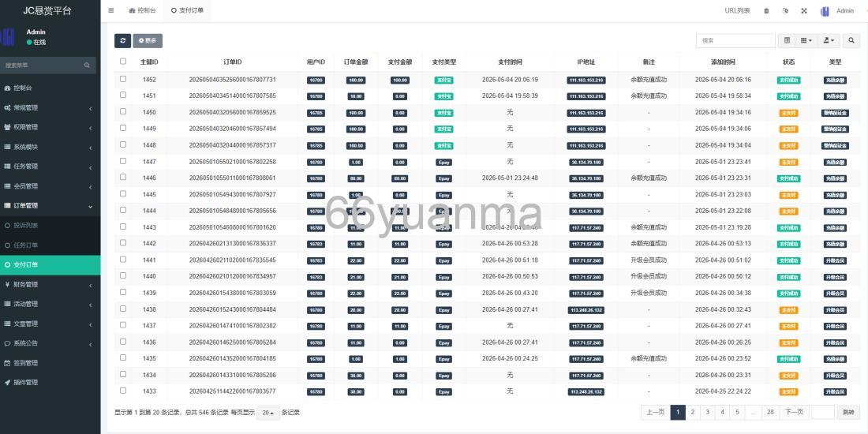Open the Admin avatar in top-right header
Screen dimensions: 868x434
point(825,11)
